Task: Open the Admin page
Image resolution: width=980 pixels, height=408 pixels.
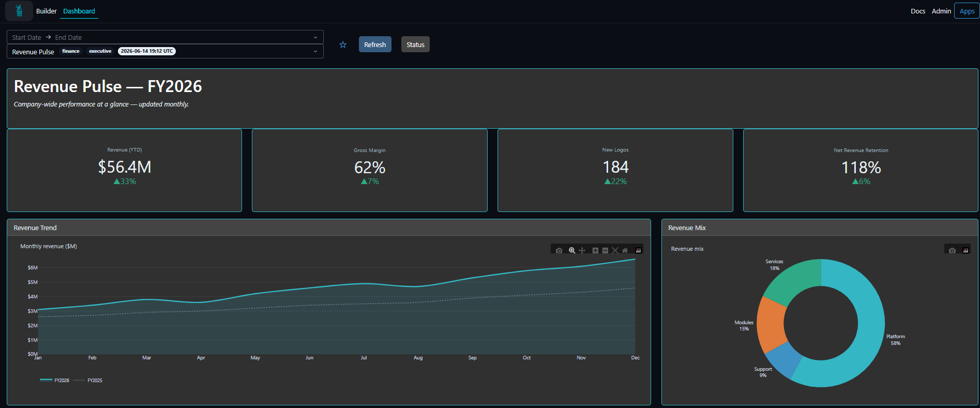Action: [x=941, y=11]
